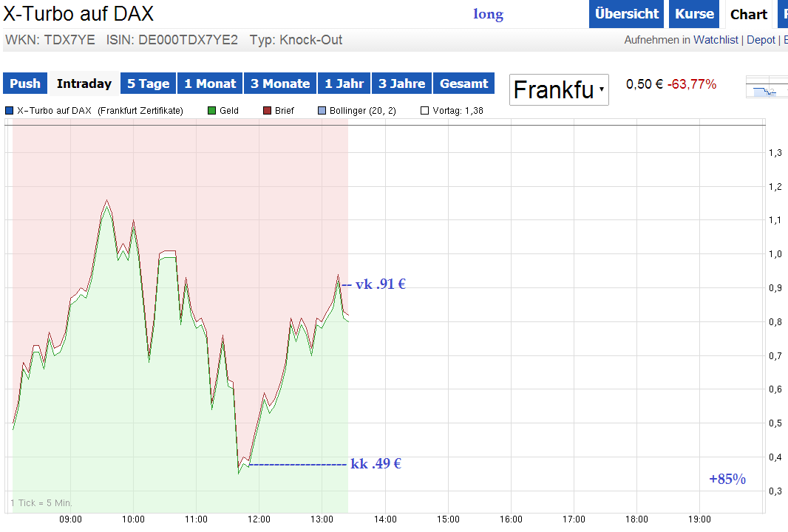Screen dimensions: 788x532
Task: Toggle the Vortag: 1,38 legend checkbox
Action: coord(423,110)
